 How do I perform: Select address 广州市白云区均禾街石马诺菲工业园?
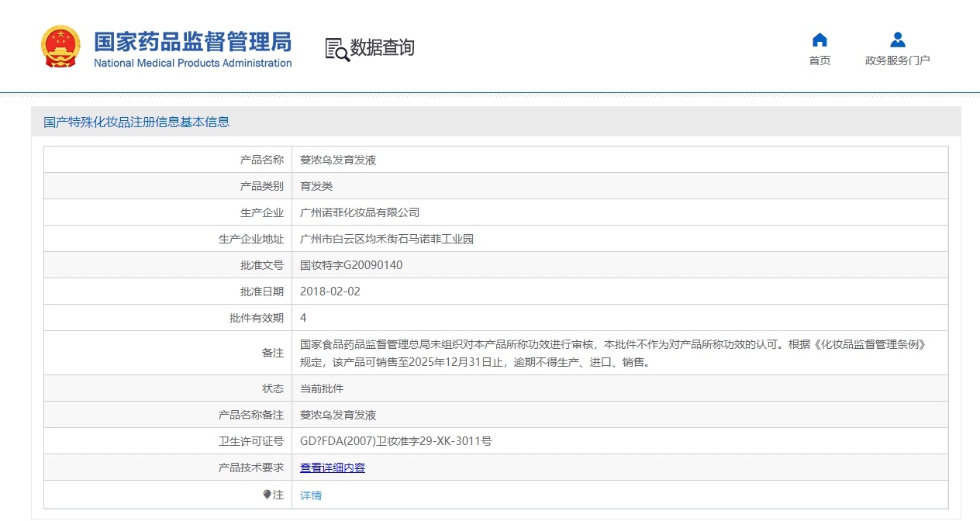(x=387, y=239)
